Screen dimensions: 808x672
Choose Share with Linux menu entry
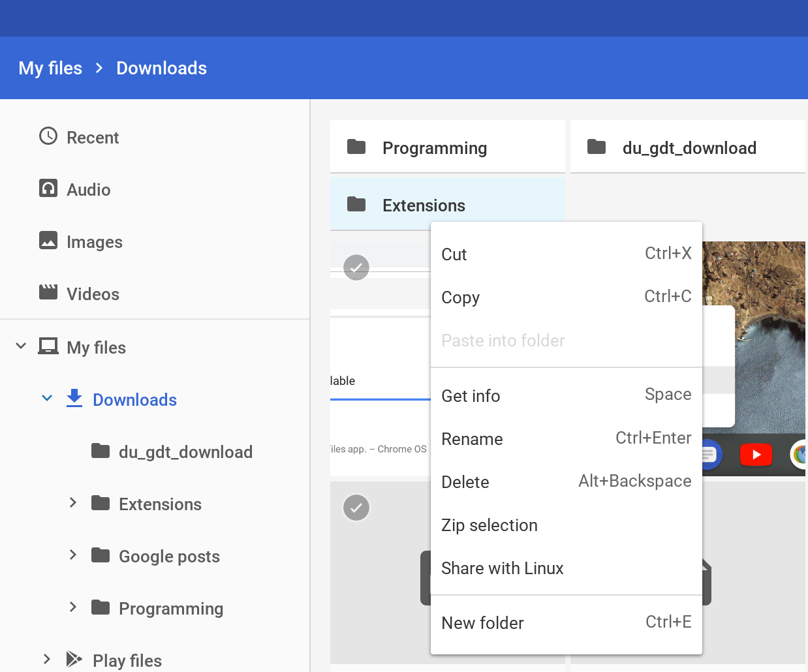pos(502,568)
